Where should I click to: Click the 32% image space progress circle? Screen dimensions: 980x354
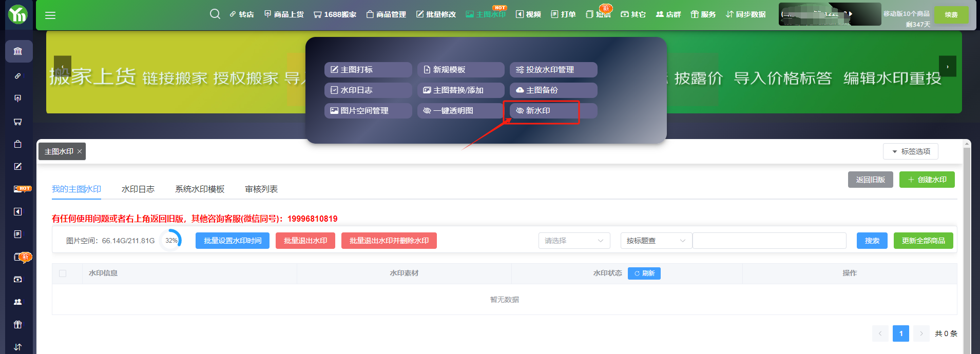tap(171, 240)
